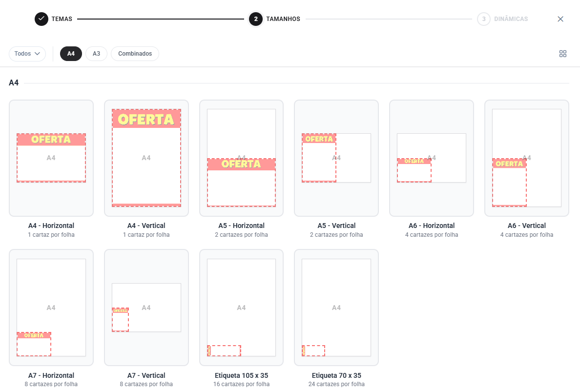
Task: Select the A4 filter pill
Action: [x=71, y=54]
